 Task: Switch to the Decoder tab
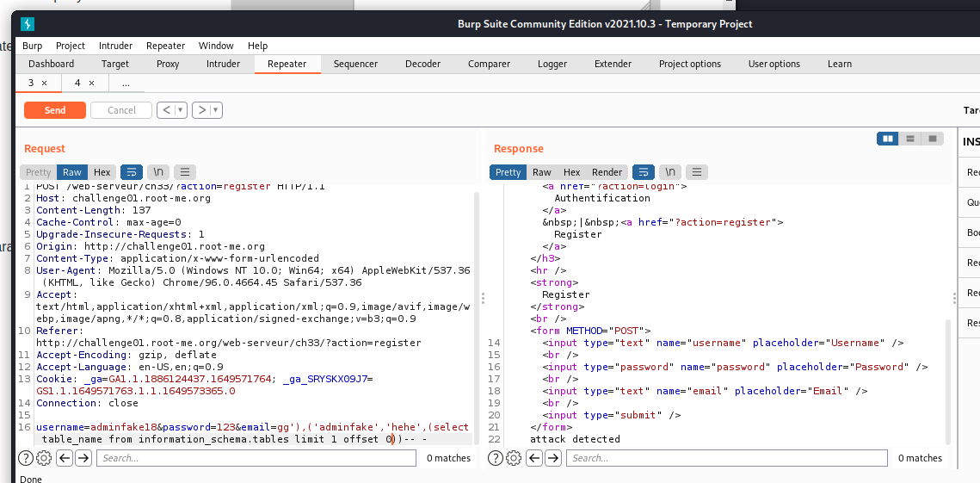point(422,64)
